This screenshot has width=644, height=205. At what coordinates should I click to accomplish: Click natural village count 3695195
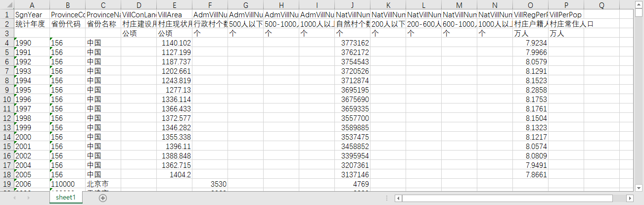click(352, 90)
